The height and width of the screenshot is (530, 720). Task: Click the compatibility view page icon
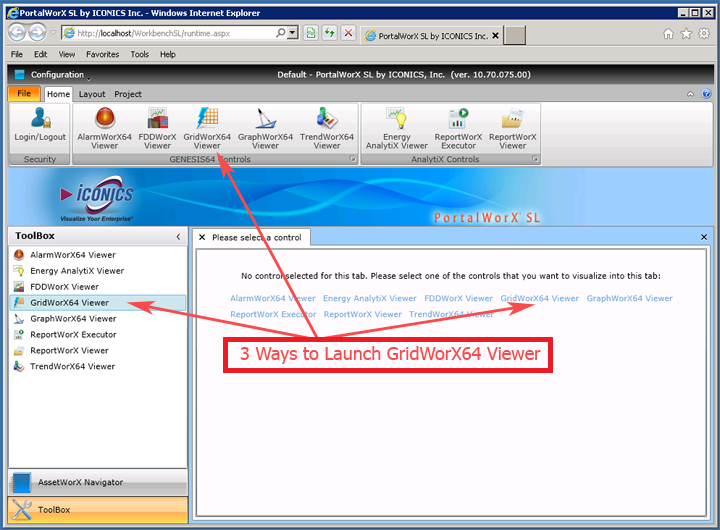311,33
